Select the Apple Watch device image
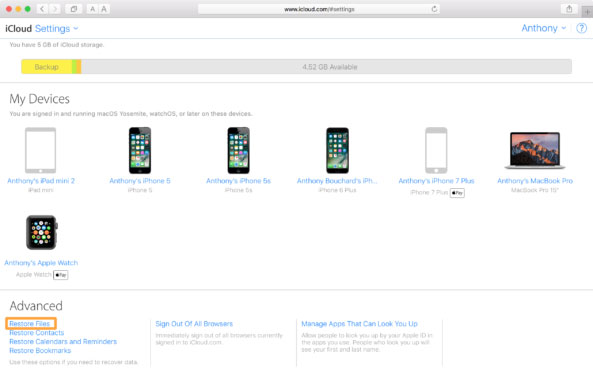This screenshot has height=374, width=593. coord(41,232)
